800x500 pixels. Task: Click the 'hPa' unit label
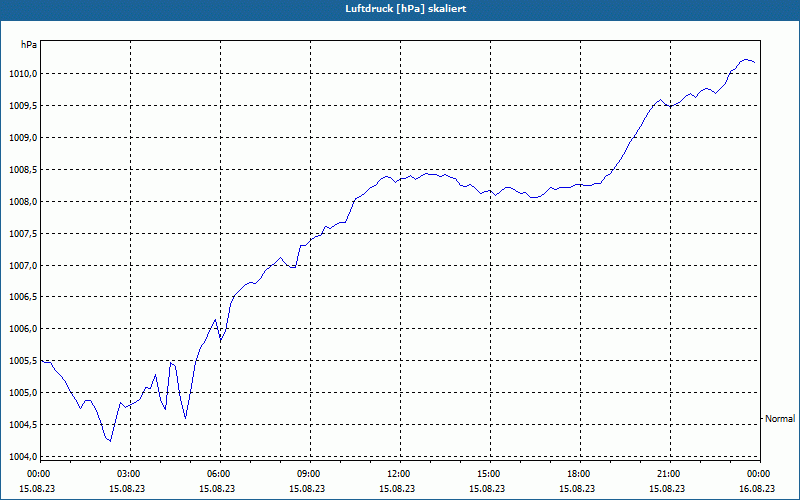coord(29,45)
